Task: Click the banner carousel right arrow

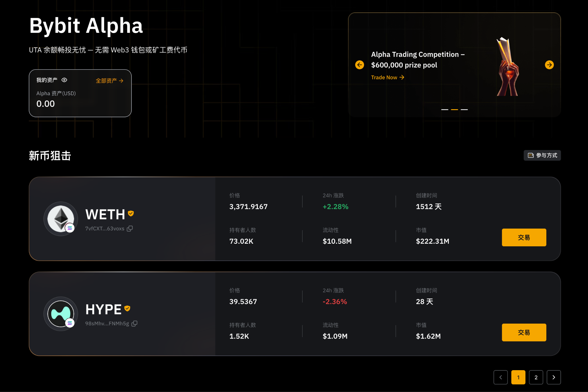Action: pyautogui.click(x=549, y=65)
